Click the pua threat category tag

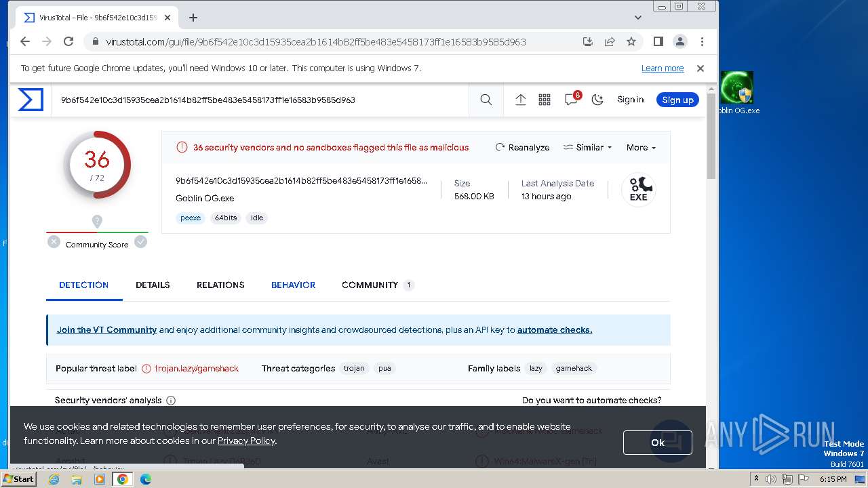384,368
